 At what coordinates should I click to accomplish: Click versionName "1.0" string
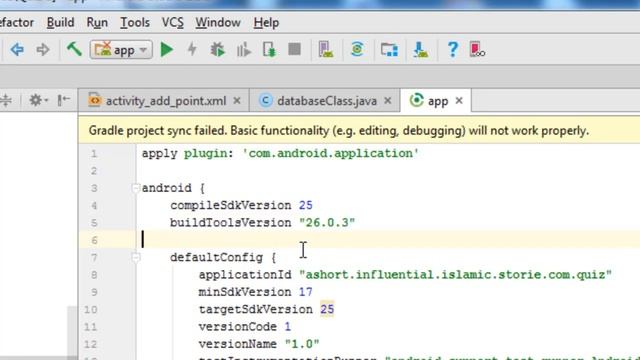pyautogui.click(x=302, y=344)
